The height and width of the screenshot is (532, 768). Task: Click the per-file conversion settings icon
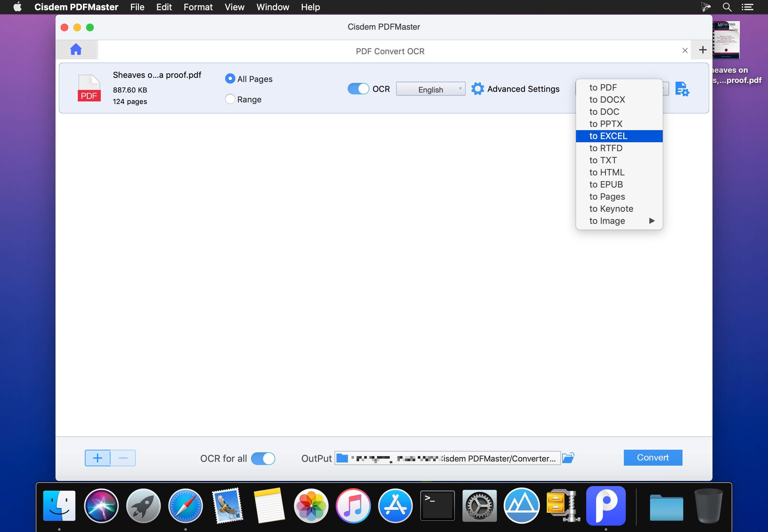pyautogui.click(x=682, y=89)
